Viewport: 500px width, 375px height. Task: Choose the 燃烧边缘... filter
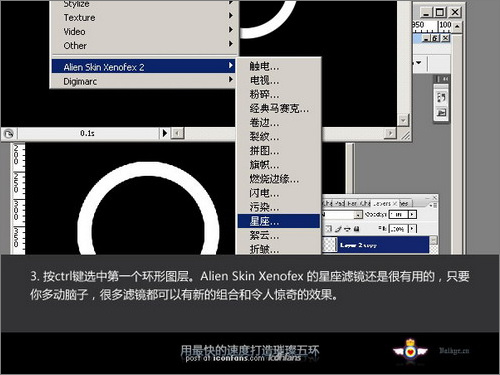pyautogui.click(x=279, y=179)
